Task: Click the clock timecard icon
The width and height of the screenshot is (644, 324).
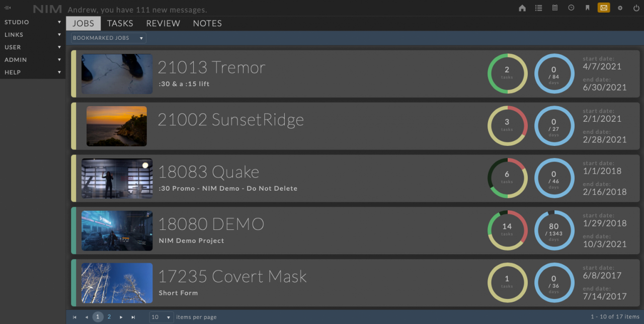Action: pyautogui.click(x=571, y=8)
